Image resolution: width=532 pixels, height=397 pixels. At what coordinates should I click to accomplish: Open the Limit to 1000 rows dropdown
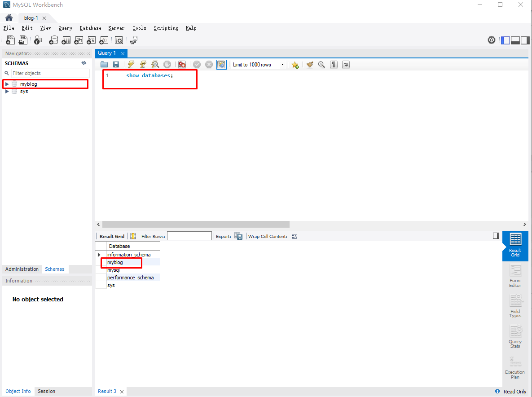coord(259,65)
